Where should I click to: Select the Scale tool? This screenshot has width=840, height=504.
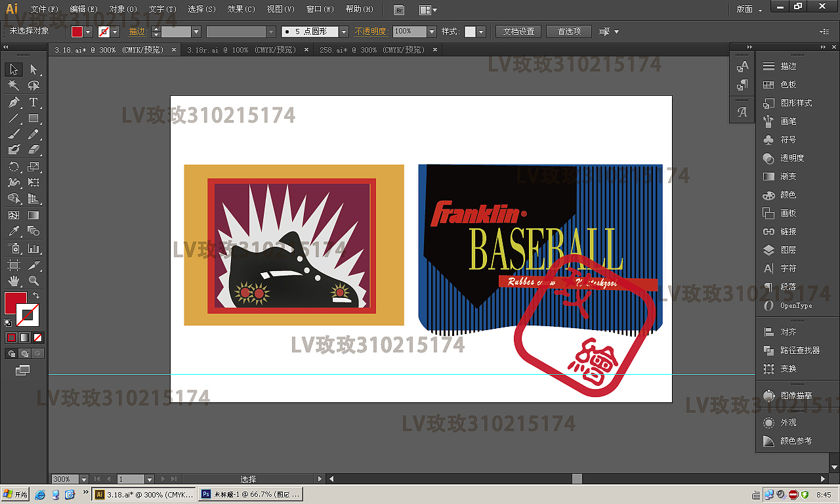point(33,167)
